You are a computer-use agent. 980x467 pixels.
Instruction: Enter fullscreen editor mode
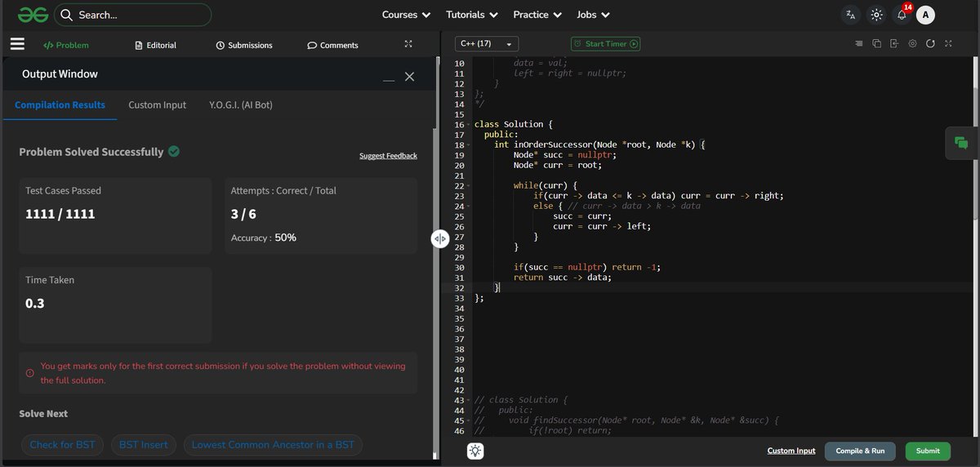pos(948,43)
